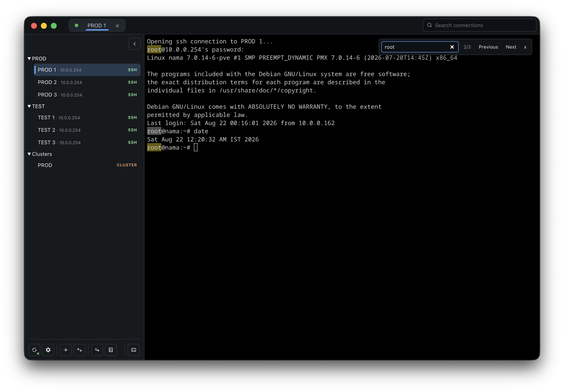Open the TEST 1 connection
564x392 pixels.
coord(87,118)
